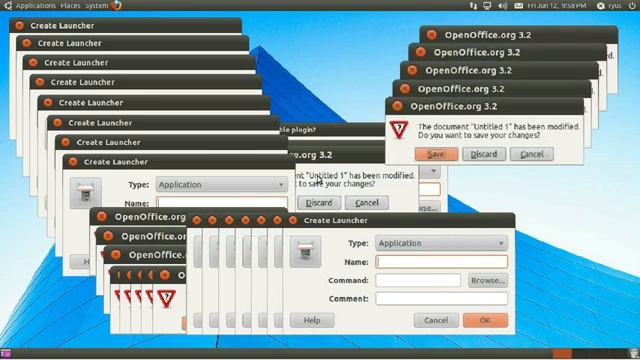The height and width of the screenshot is (360, 640).
Task: Click Cancel in OpenOffice dialog with Save button
Action: tap(532, 154)
